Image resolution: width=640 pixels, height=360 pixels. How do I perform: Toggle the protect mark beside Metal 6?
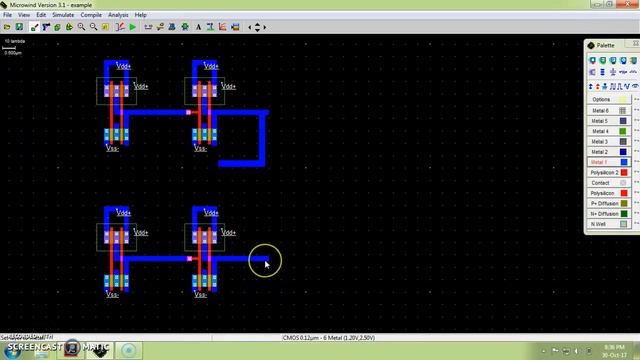coord(636,110)
